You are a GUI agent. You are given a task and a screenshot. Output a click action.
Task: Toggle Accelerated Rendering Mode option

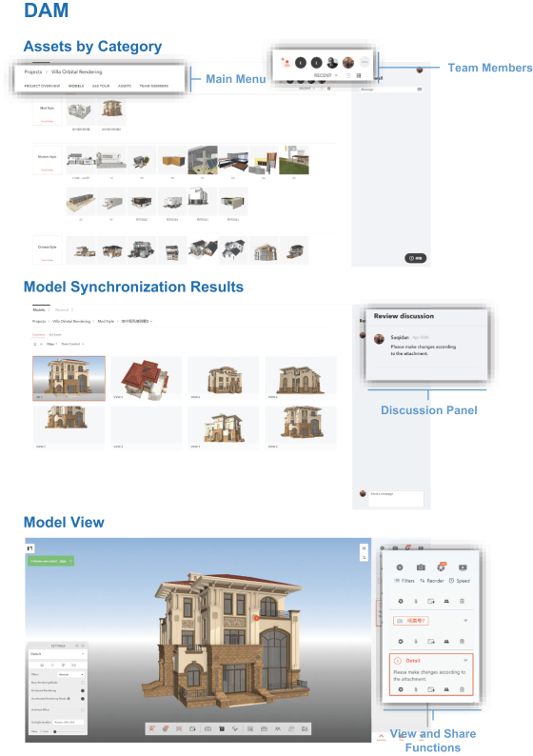click(83, 698)
